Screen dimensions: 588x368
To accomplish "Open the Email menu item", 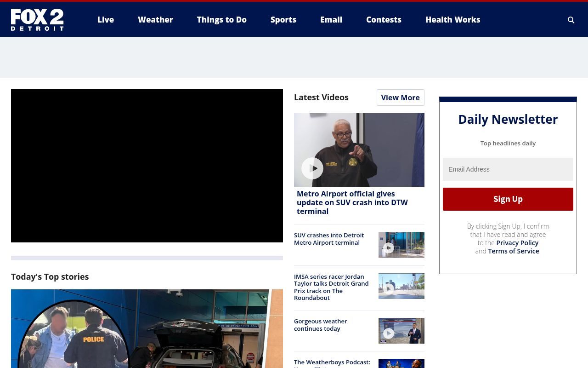I will click(331, 20).
